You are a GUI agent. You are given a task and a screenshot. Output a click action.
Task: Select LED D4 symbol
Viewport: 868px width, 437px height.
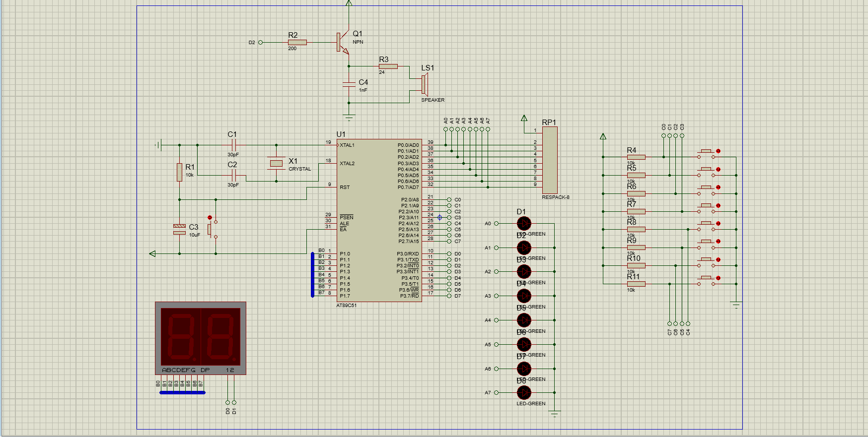click(524, 296)
